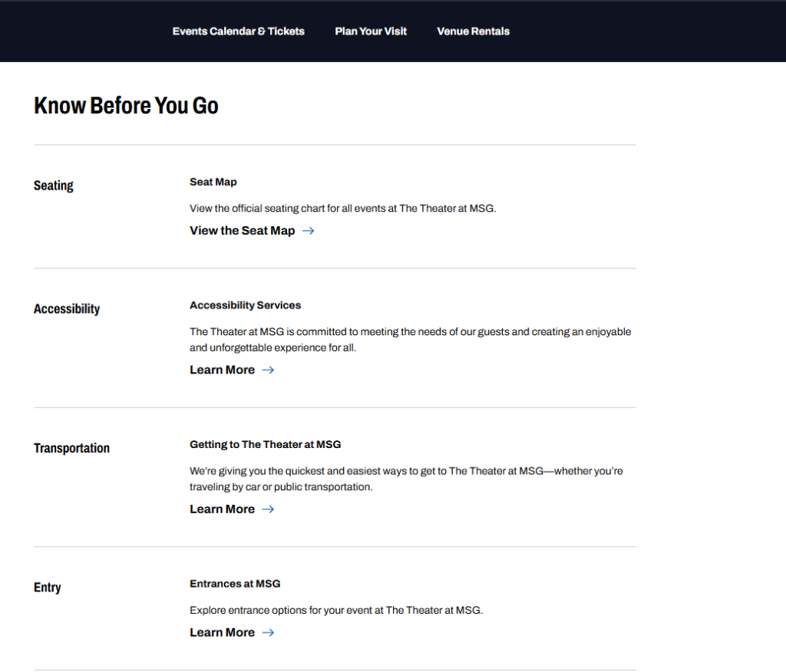Image resolution: width=786 pixels, height=672 pixels.
Task: Click the arrow icon next to Accessibility's Learn More
Action: tap(268, 370)
